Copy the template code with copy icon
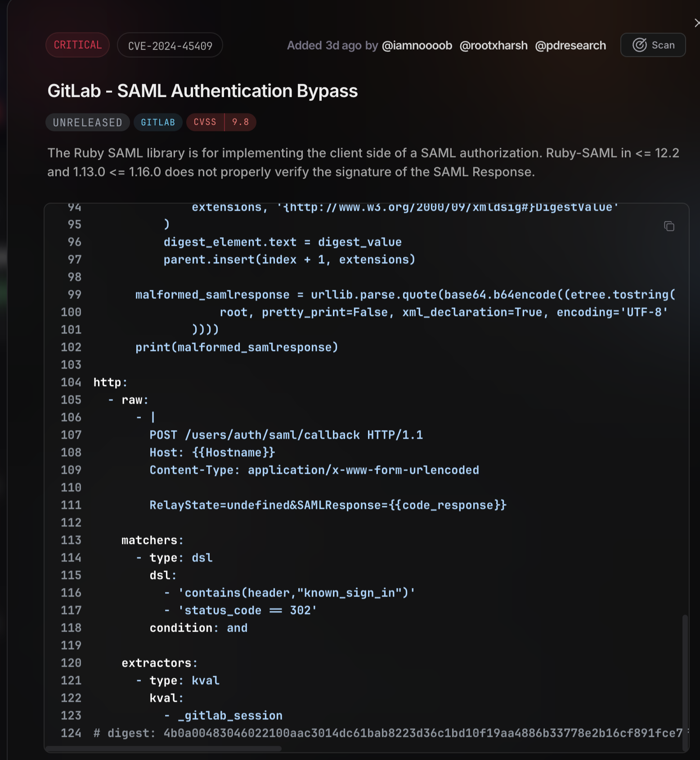The image size is (700, 760). (x=669, y=226)
